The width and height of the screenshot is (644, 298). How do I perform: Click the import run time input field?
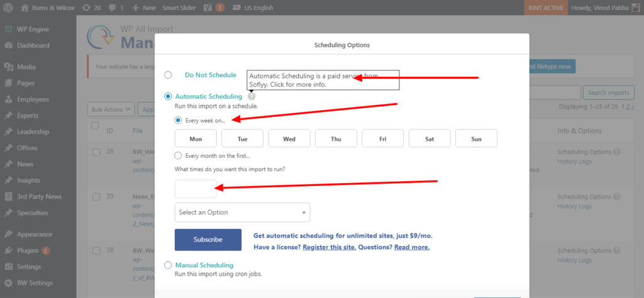pos(196,189)
